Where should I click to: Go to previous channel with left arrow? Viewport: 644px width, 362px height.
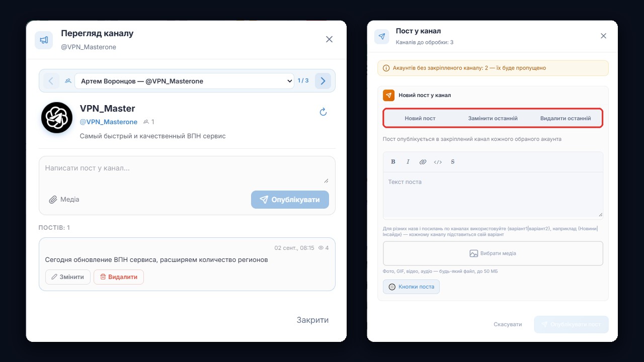click(51, 81)
